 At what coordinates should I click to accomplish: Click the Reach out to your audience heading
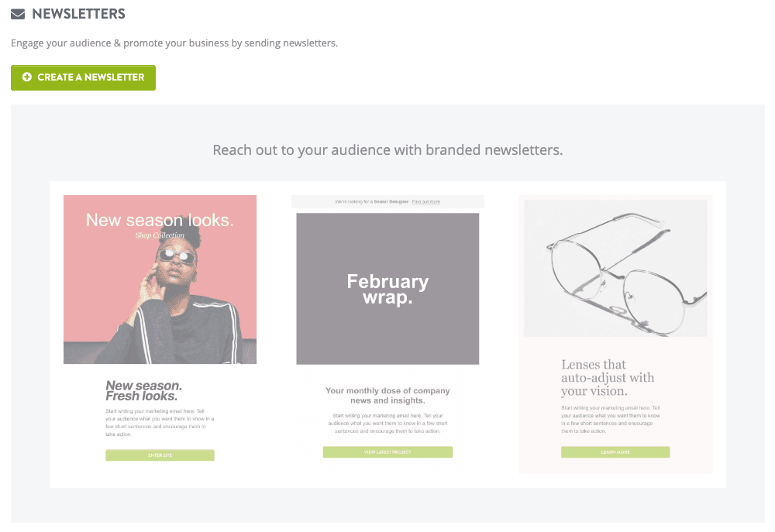click(387, 149)
